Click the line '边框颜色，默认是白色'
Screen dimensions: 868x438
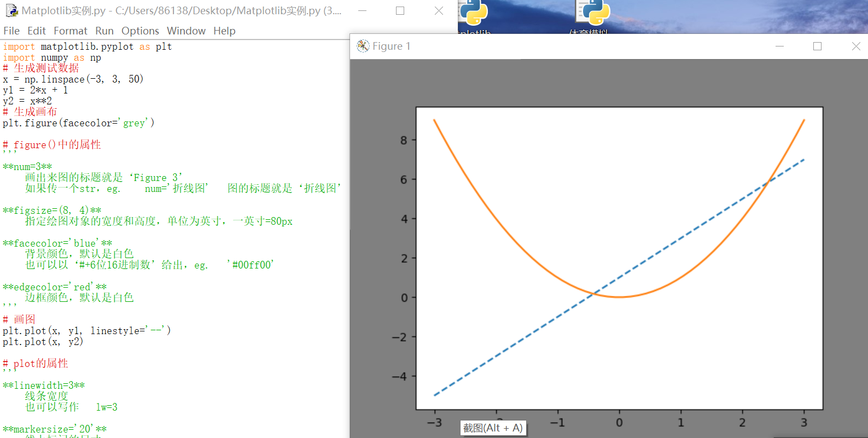[79, 298]
